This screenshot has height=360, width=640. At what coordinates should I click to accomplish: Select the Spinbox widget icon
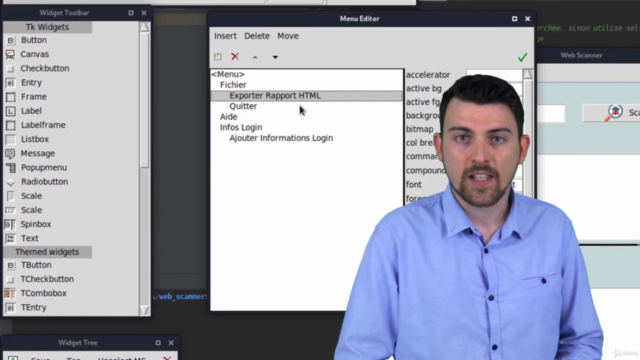click(10, 224)
